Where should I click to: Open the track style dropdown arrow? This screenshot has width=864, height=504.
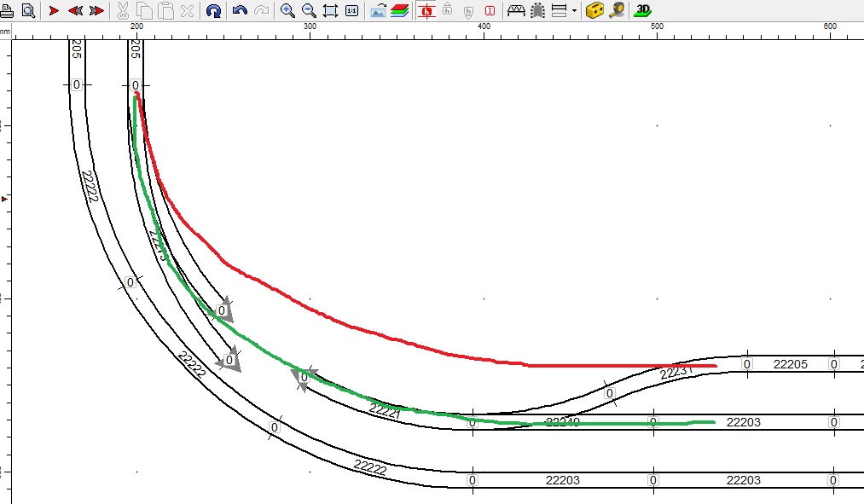click(x=574, y=10)
